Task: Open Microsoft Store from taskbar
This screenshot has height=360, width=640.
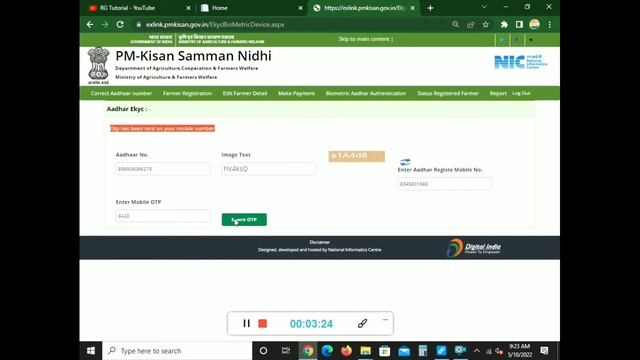Action: 384,351
